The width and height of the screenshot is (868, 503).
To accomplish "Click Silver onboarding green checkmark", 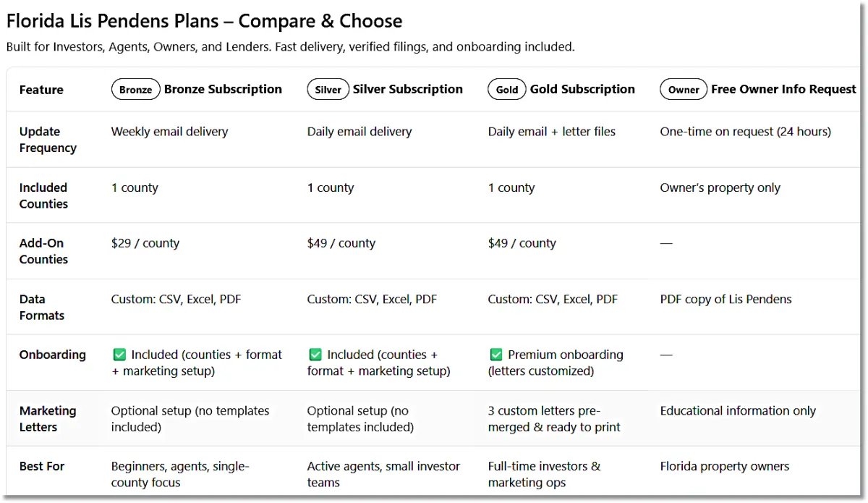I will tap(315, 355).
